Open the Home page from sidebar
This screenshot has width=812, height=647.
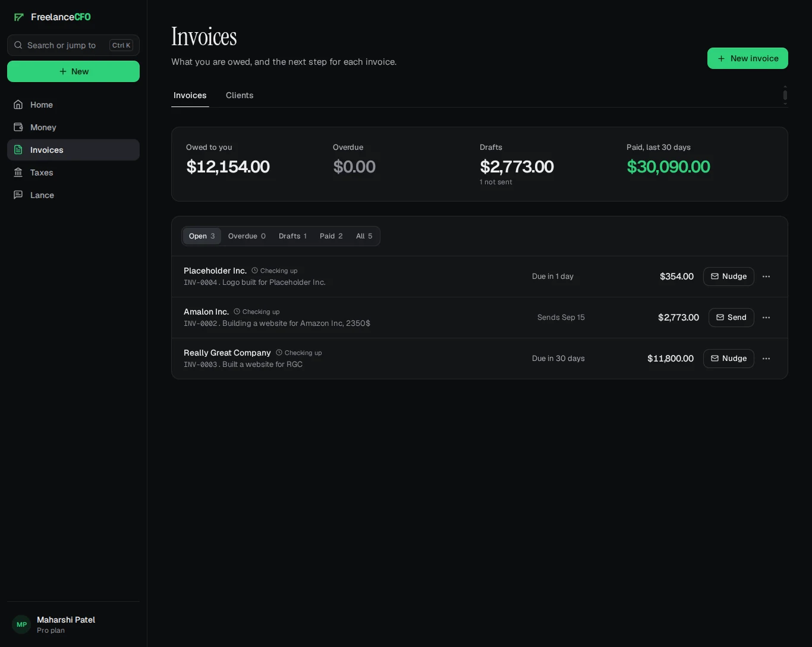pyautogui.click(x=73, y=105)
